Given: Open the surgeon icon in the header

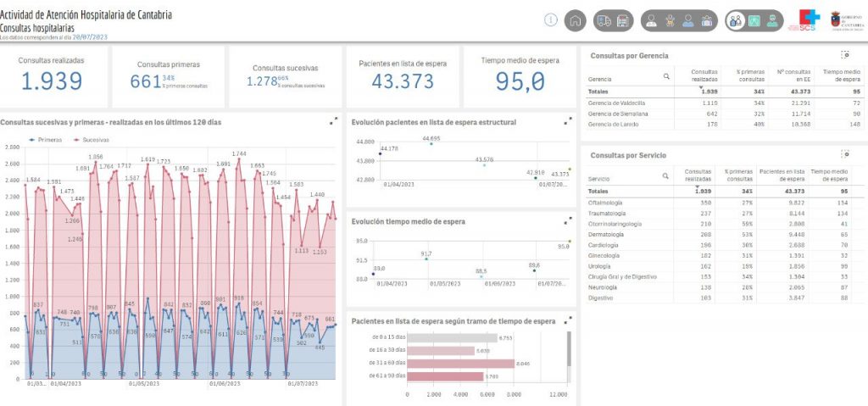Looking at the screenshot, I should pyautogui.click(x=774, y=20).
